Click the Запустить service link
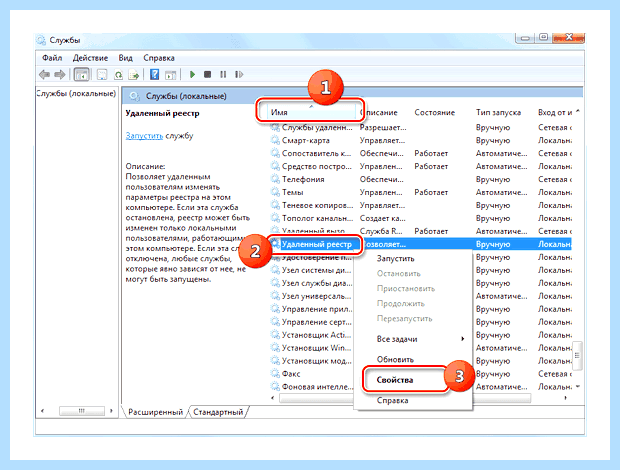The height and width of the screenshot is (470, 620). point(144,136)
